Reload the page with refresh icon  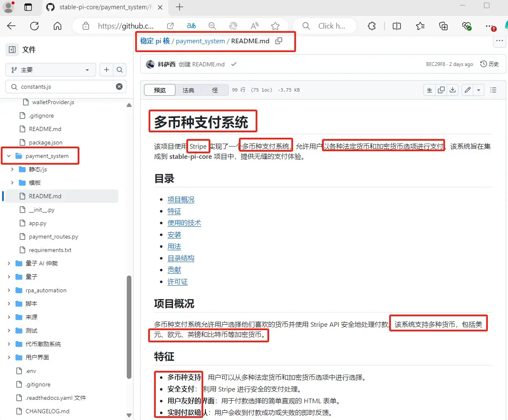tap(34, 26)
